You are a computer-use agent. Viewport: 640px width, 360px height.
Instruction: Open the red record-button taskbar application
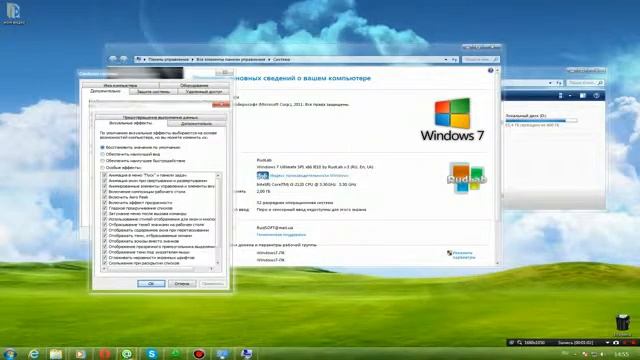pos(199,354)
